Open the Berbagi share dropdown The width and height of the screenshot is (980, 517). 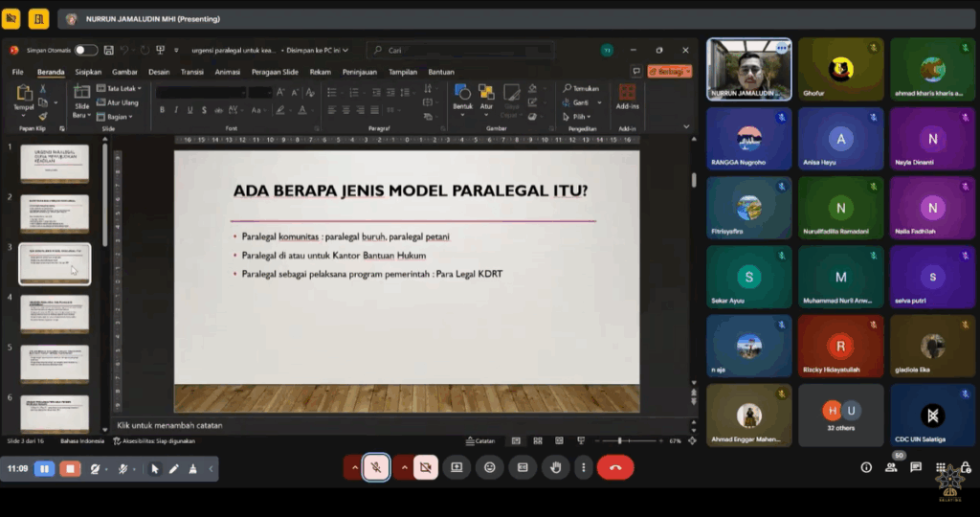coord(669,71)
